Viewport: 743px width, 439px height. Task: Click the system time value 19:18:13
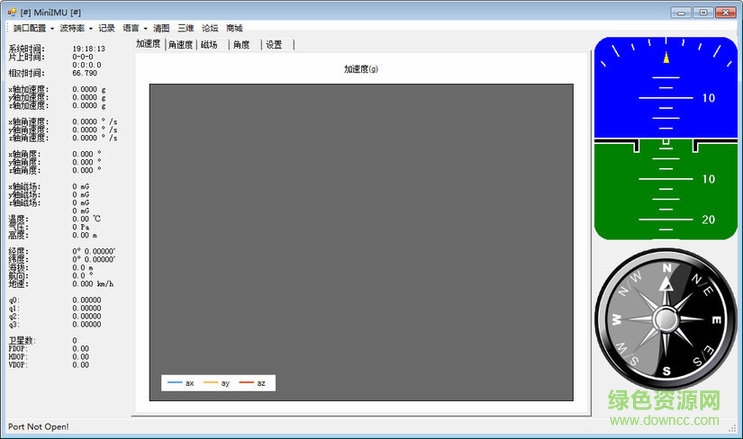point(89,48)
